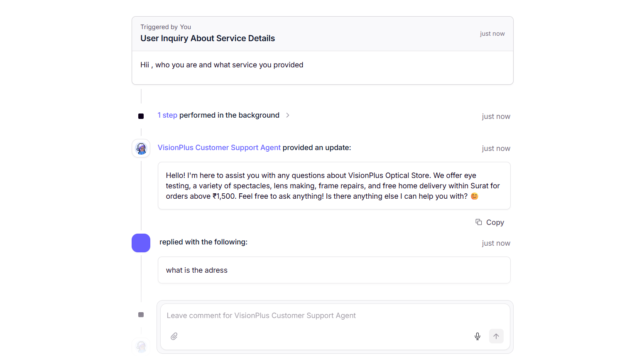The height and width of the screenshot is (360, 644).
Task: Click 'replied with the following:' text
Action: click(203, 242)
